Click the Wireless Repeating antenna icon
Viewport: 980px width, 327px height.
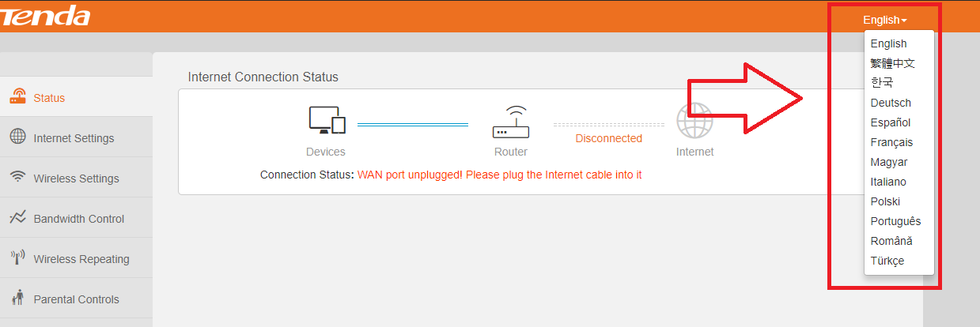tap(17, 257)
